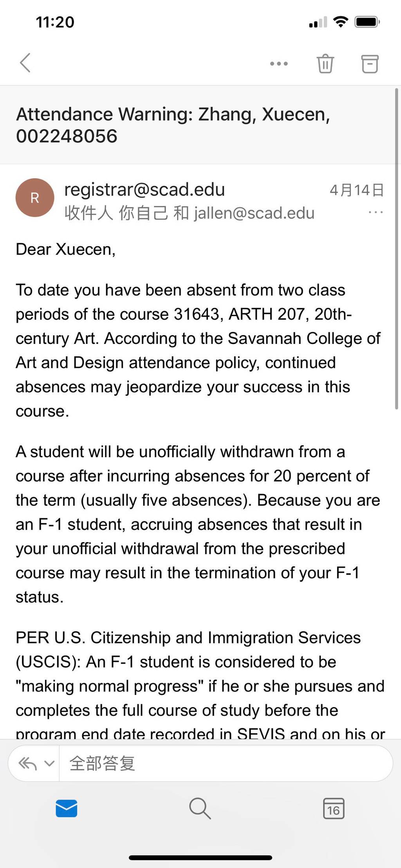Expand the reply type dropdown chevron
Viewport: 401px width, 868px height.
[49, 763]
